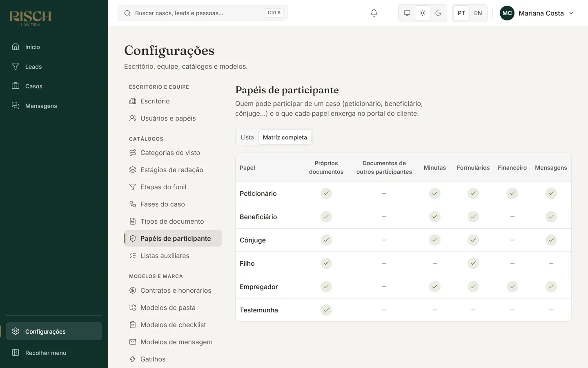Click the Risch Law Firm logo
The image size is (588, 368).
[x=30, y=18]
